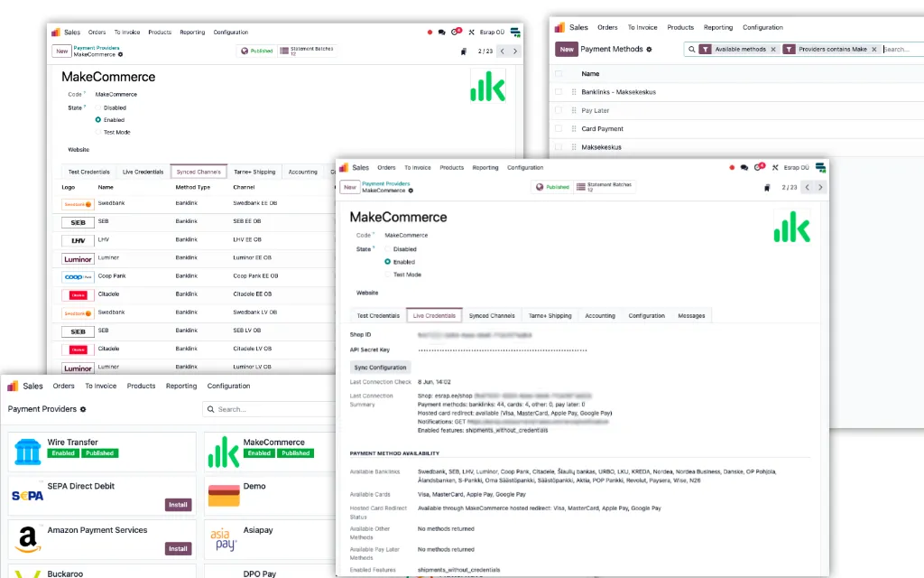Go to previous record arrow in front window
The height and width of the screenshot is (578, 924).
click(x=808, y=188)
